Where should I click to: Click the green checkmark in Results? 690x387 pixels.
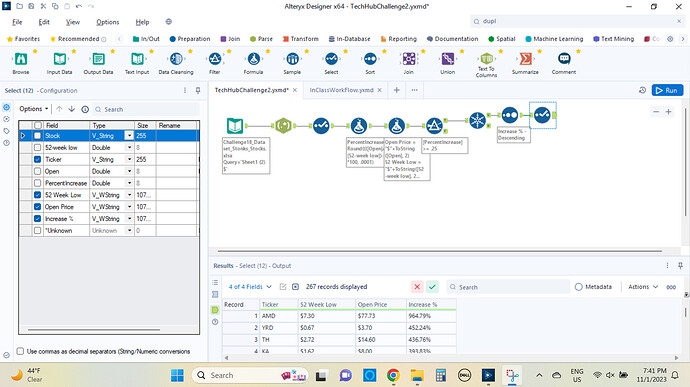tap(433, 287)
